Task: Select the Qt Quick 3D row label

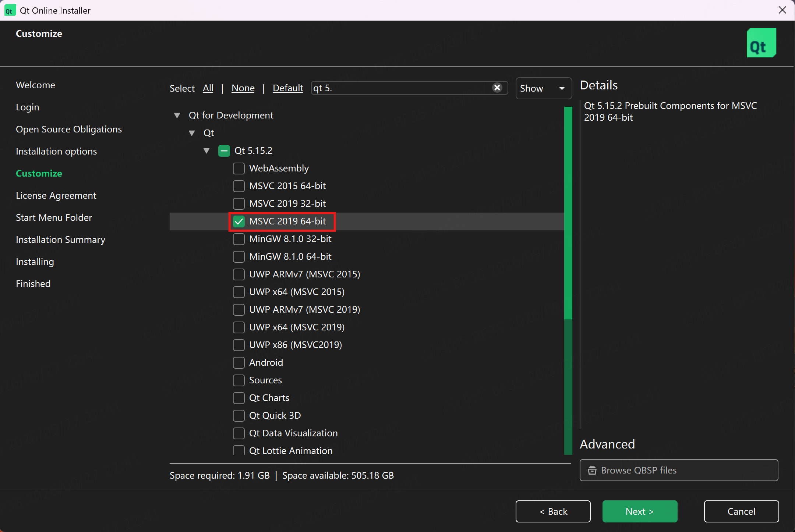Action: click(275, 416)
